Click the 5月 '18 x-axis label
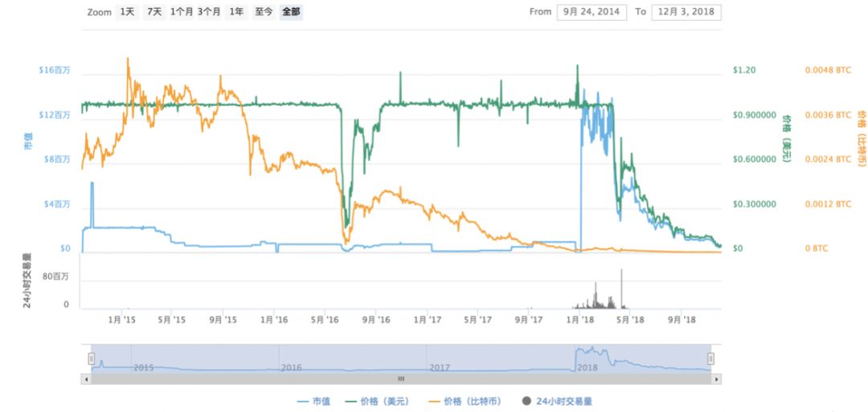The width and height of the screenshot is (868, 412). pos(630,320)
